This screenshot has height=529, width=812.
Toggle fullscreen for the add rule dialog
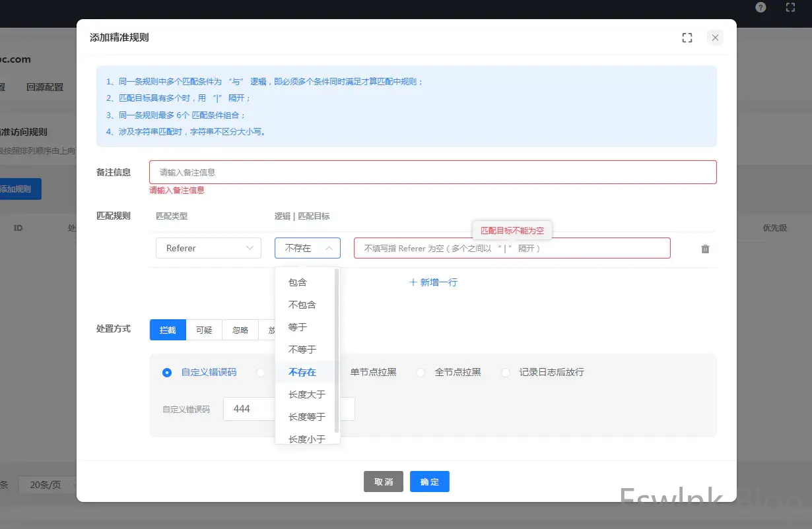(x=687, y=38)
